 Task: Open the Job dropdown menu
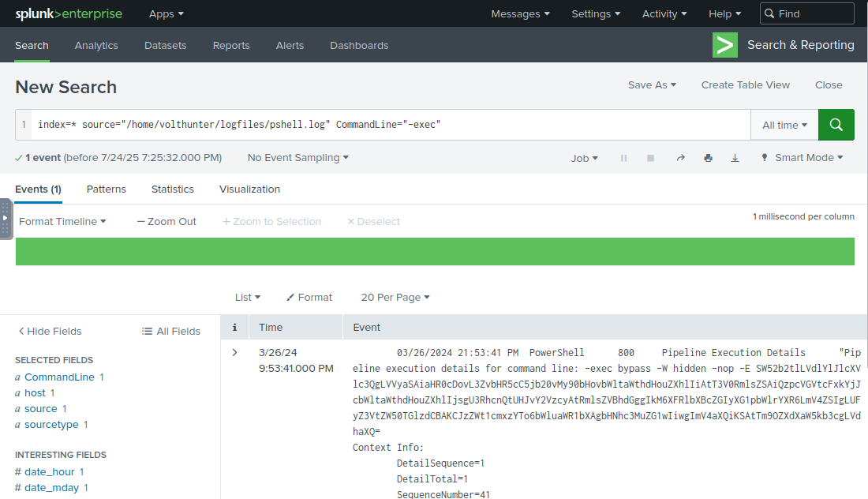coord(584,157)
